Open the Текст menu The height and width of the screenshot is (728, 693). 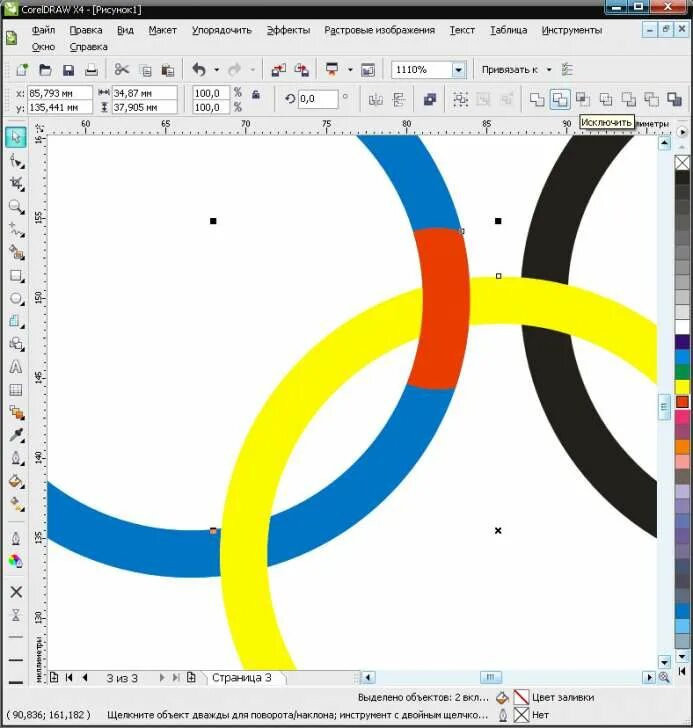click(x=462, y=30)
